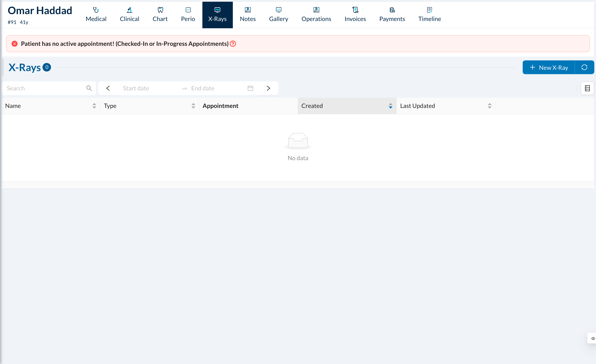Open the Perio tab
Image resolution: width=596 pixels, height=364 pixels.
coord(188,15)
